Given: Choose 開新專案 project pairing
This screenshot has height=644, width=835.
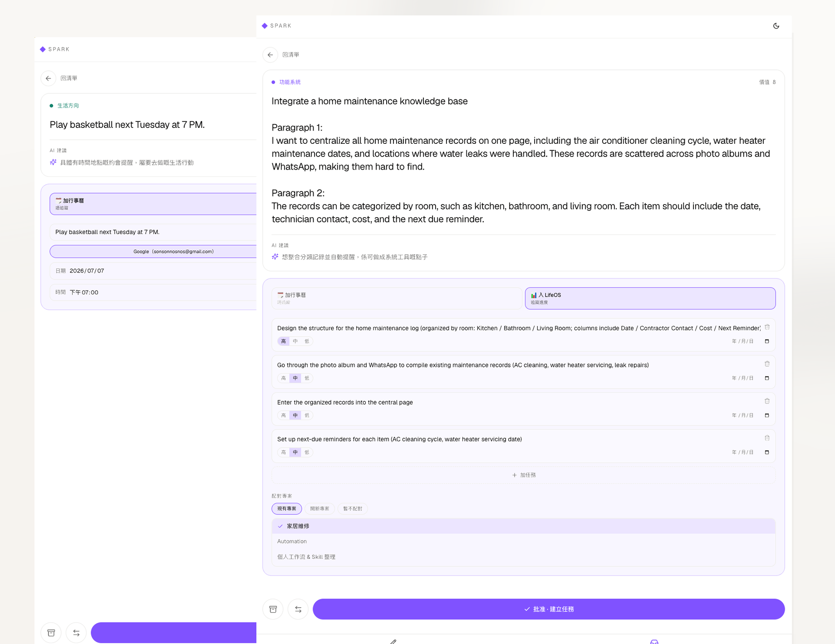Looking at the screenshot, I should pos(319,509).
